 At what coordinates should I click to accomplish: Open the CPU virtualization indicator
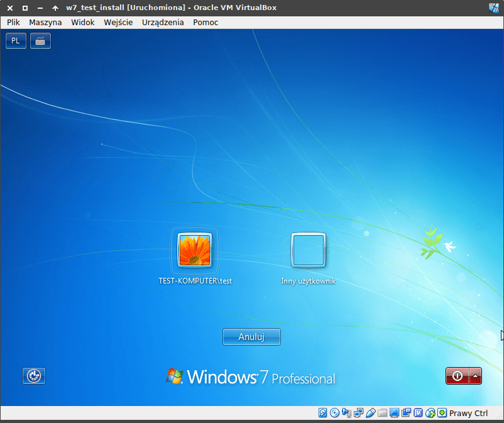pyautogui.click(x=418, y=413)
